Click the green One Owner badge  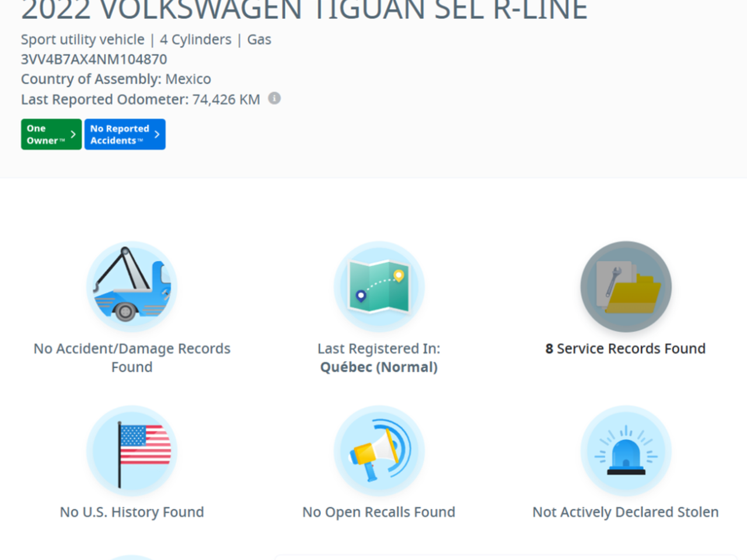tap(46, 134)
